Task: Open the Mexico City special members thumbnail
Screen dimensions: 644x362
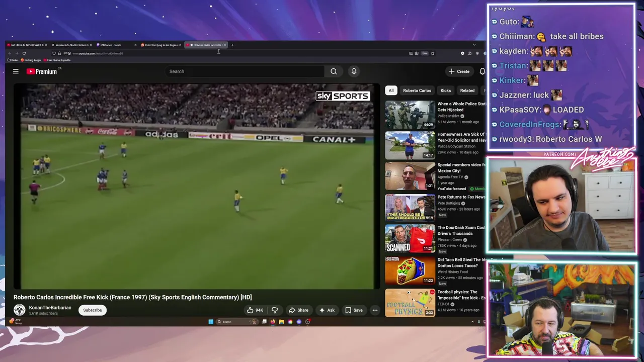Action: (410, 176)
